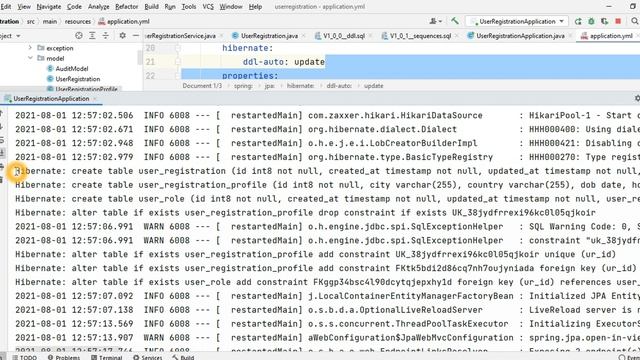
Task: Open the Build menu
Action: 151,7
